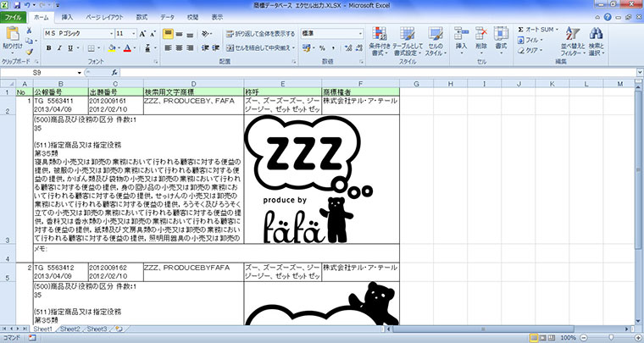Screen dimensions: 644x343
Task: Expand the borders dropdown arrow
Action: click(99, 48)
